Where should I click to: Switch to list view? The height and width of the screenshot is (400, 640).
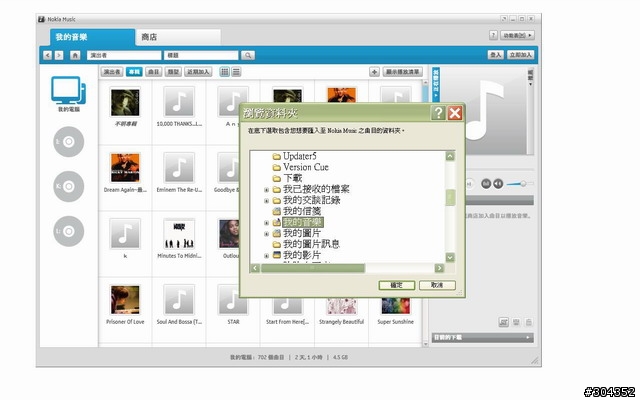(x=236, y=72)
